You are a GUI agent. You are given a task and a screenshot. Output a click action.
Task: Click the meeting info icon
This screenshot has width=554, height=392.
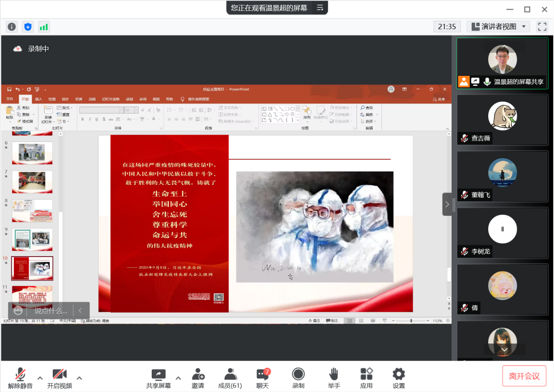pos(12,27)
